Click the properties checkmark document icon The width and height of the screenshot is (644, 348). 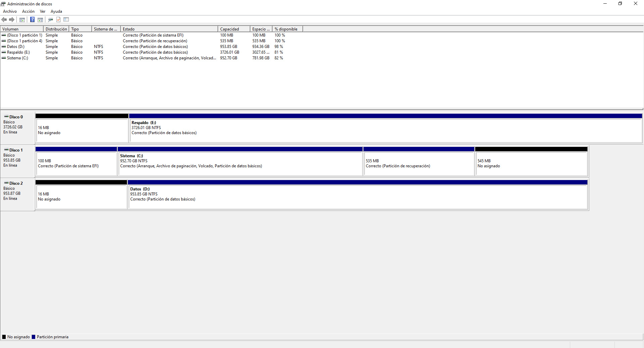(x=58, y=20)
